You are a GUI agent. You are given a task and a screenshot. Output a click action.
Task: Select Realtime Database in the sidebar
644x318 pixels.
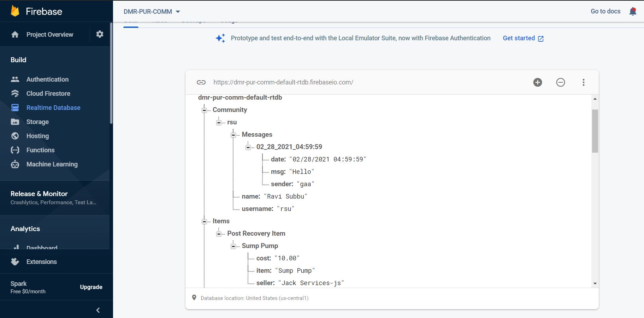click(53, 108)
